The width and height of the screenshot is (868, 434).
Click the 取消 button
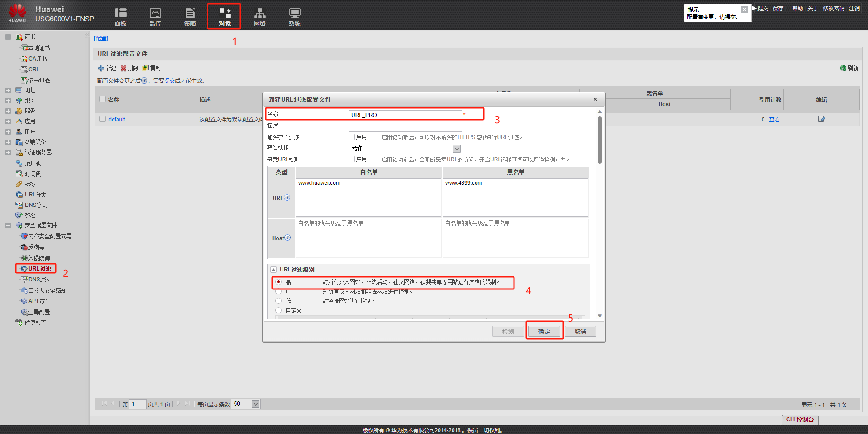[x=580, y=331]
